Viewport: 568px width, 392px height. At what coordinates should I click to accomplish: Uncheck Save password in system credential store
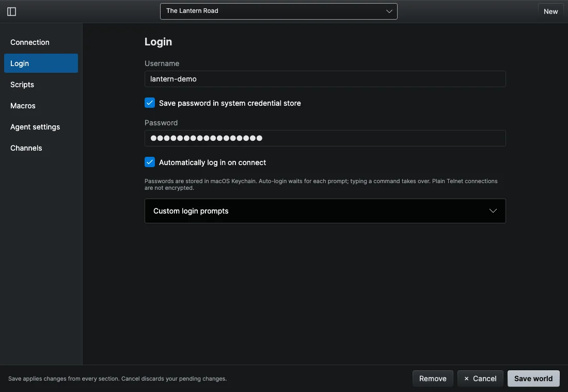[x=150, y=103]
